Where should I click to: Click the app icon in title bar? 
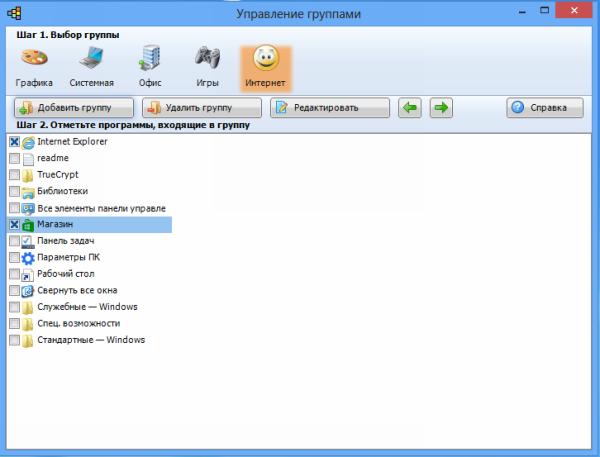pyautogui.click(x=14, y=13)
